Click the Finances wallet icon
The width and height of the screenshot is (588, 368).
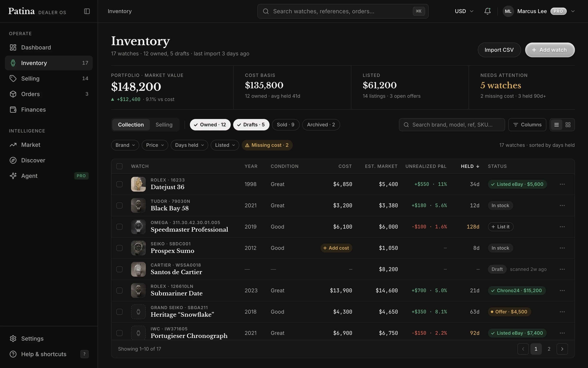13,110
